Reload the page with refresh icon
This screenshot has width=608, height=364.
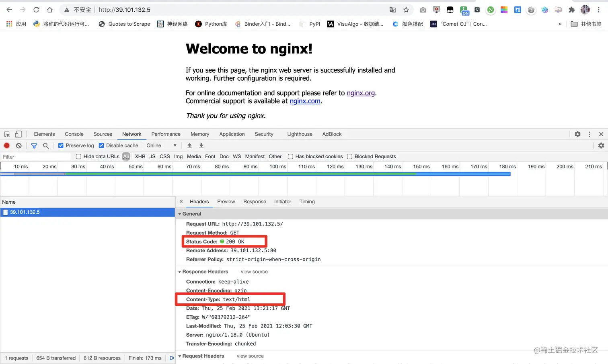click(x=36, y=10)
